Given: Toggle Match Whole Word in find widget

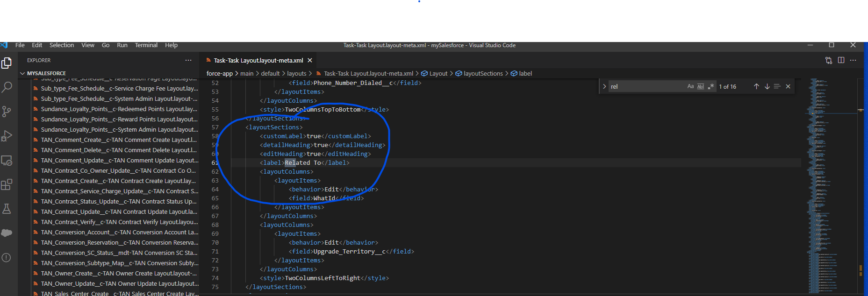Looking at the screenshot, I should pyautogui.click(x=700, y=86).
